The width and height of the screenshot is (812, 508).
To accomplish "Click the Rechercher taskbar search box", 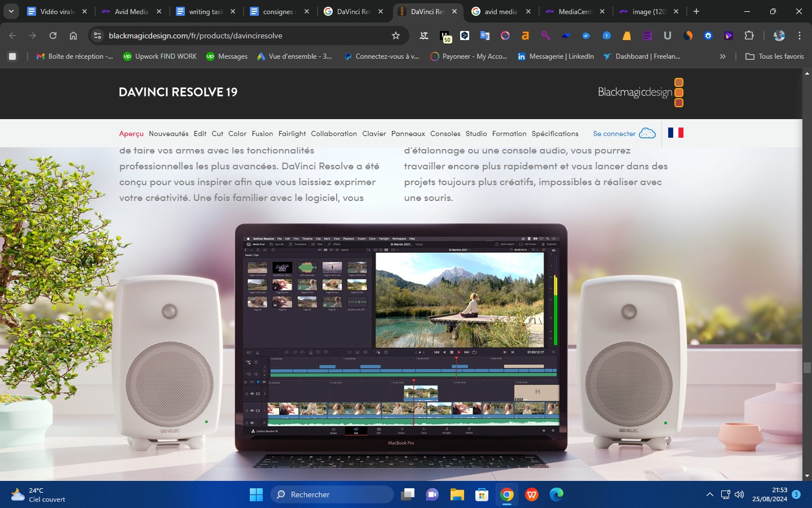I will [x=332, y=494].
